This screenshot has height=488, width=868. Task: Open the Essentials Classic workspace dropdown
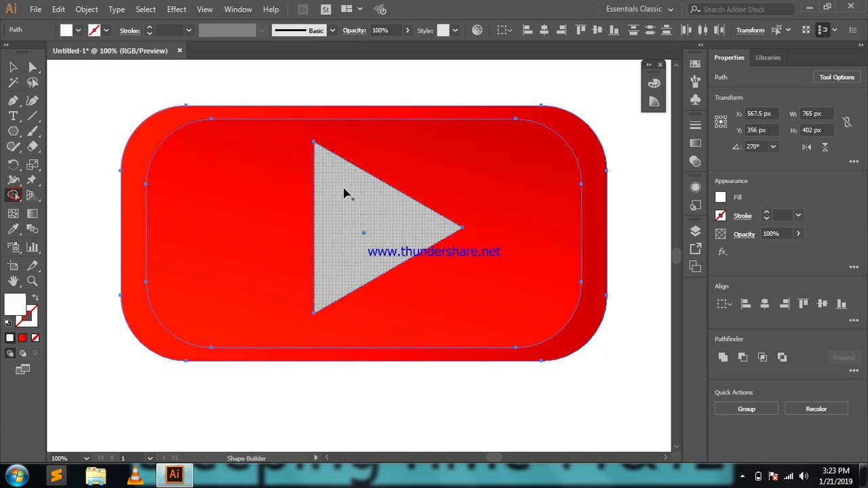pyautogui.click(x=639, y=9)
